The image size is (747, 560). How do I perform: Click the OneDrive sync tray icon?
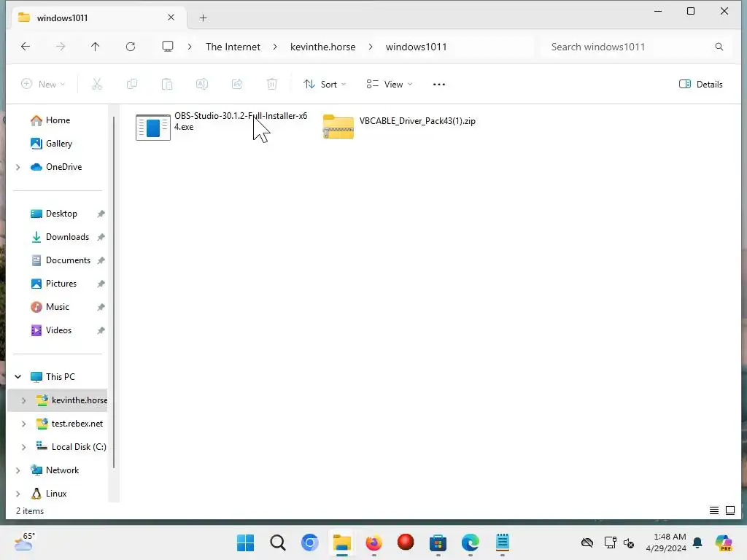[x=587, y=542]
